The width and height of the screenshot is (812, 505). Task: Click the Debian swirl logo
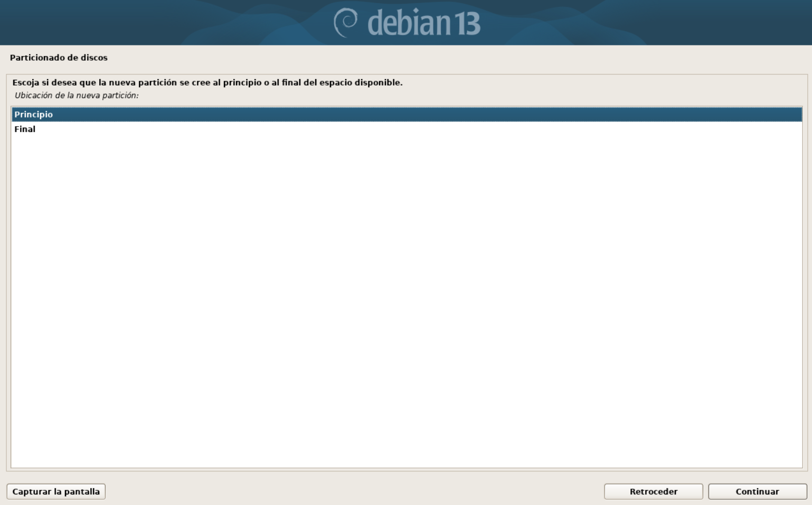pyautogui.click(x=346, y=23)
